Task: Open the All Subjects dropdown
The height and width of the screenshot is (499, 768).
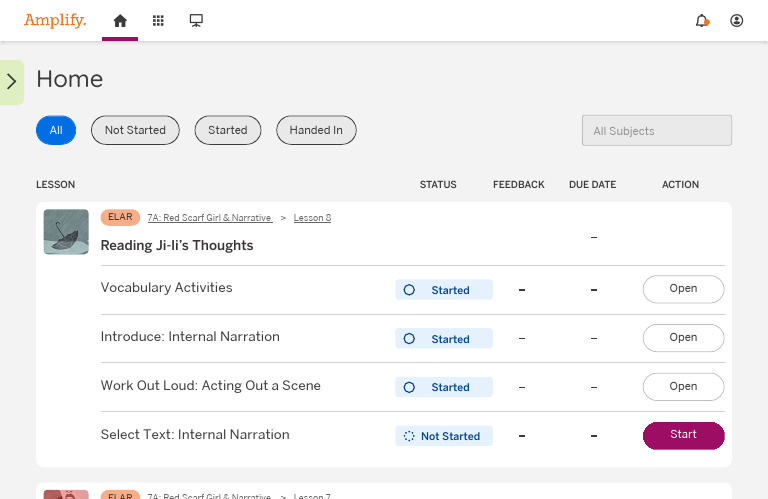Action: pyautogui.click(x=657, y=131)
